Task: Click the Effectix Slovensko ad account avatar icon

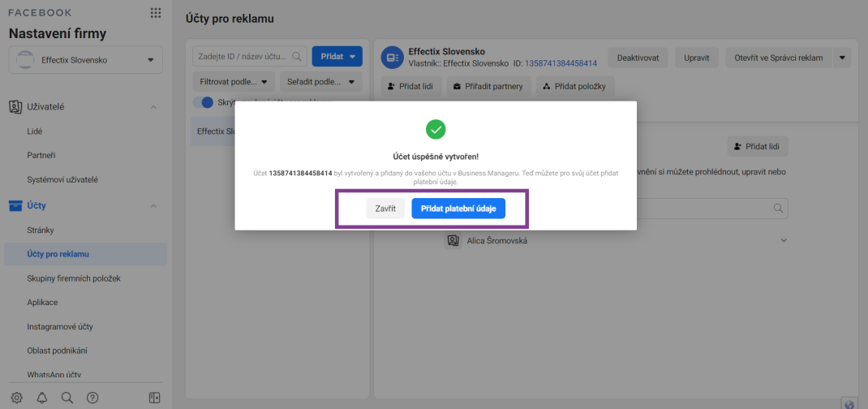Action: pyautogui.click(x=393, y=58)
